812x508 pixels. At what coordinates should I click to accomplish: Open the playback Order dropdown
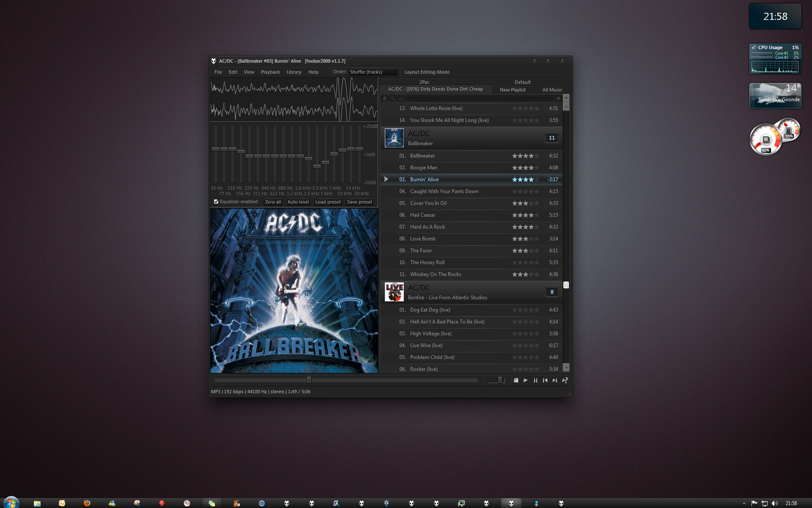(x=373, y=72)
